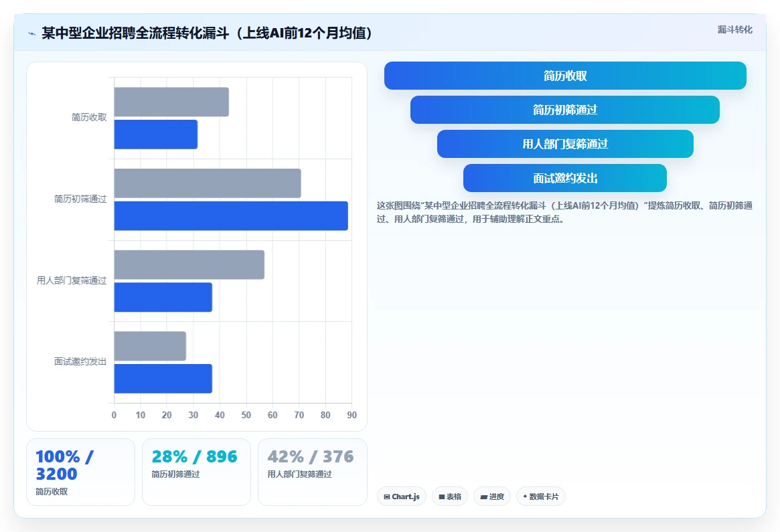Click the gray bar for 面试邀约发出
Image resolution: width=780 pixels, height=532 pixels.
(x=150, y=346)
